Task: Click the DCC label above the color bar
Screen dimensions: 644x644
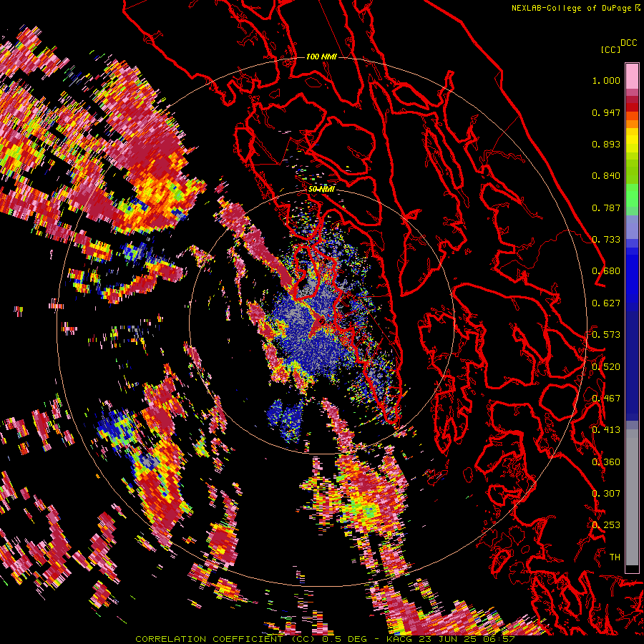Action: point(629,43)
